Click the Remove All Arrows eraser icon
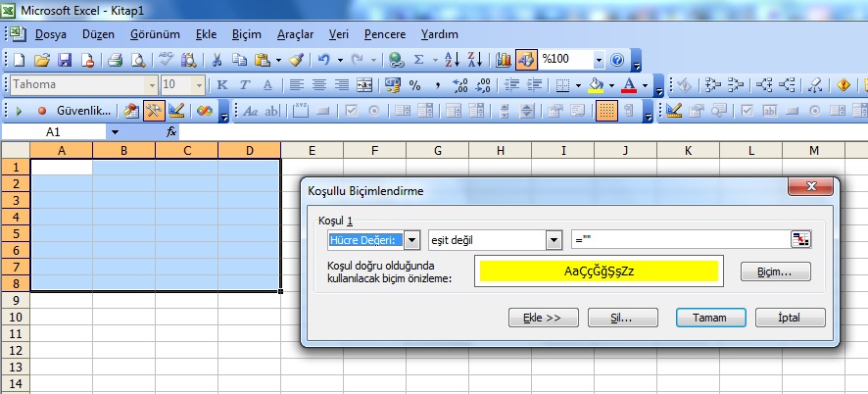Screen dimensions: 868x394 (x=815, y=85)
